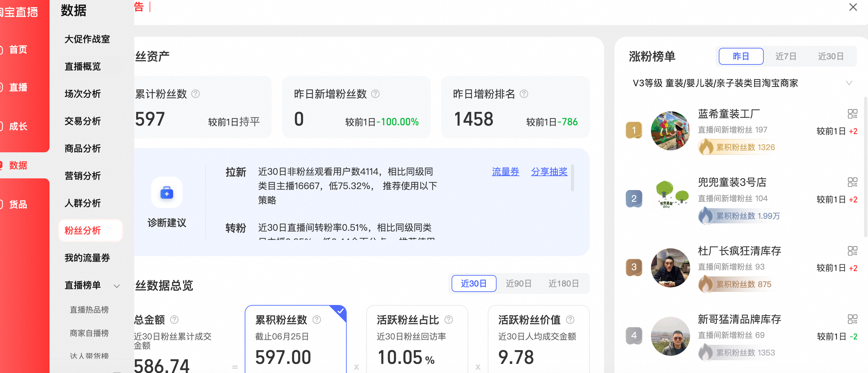Open 货品 in red sidebar
This screenshot has width=868, height=373.
(x=18, y=204)
